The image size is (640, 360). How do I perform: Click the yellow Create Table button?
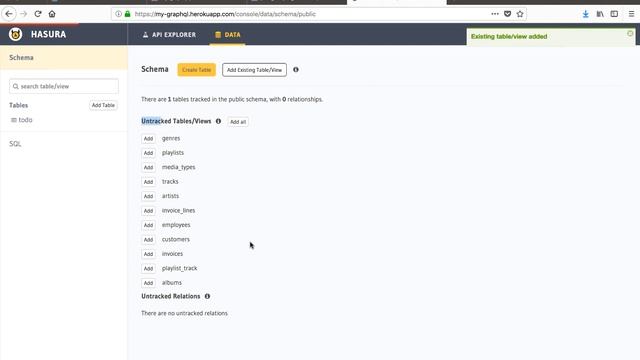[196, 70]
